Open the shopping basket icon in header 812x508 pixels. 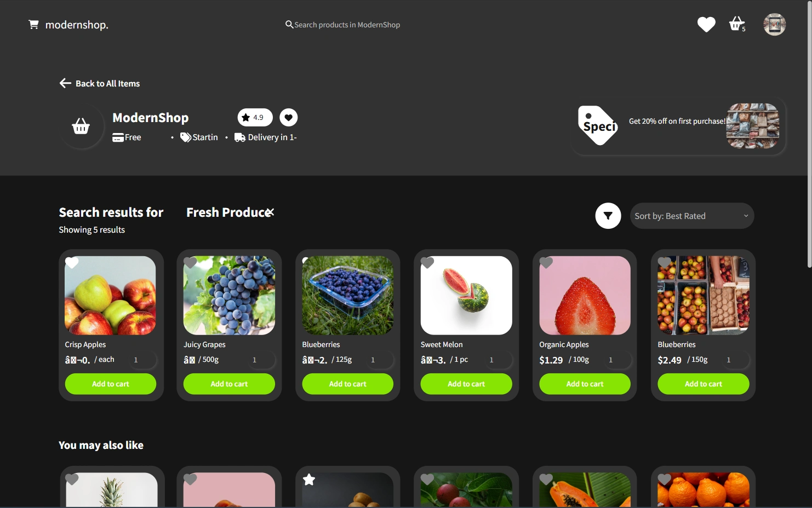coord(737,24)
